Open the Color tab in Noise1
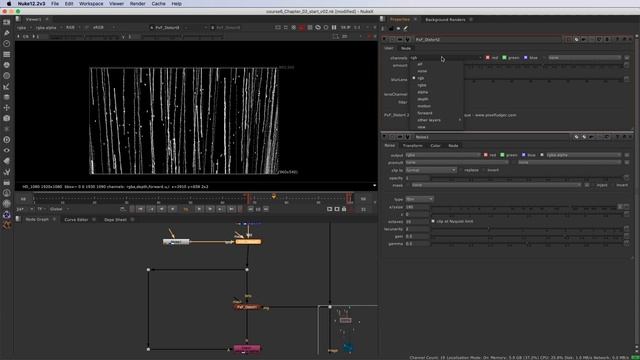Screen dimensions: 640x360 click(x=435, y=146)
